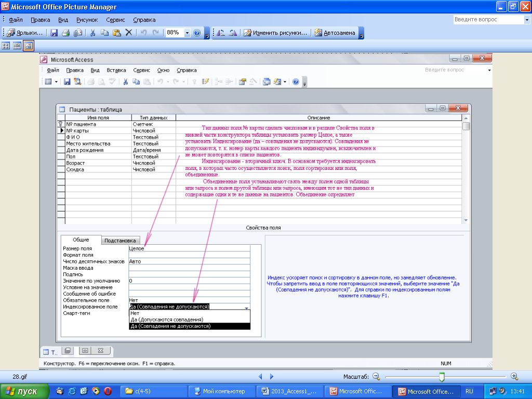Image resolution: width=532 pixels, height=399 pixels.
Task: Go to the next picture arrow
Action: (x=271, y=376)
